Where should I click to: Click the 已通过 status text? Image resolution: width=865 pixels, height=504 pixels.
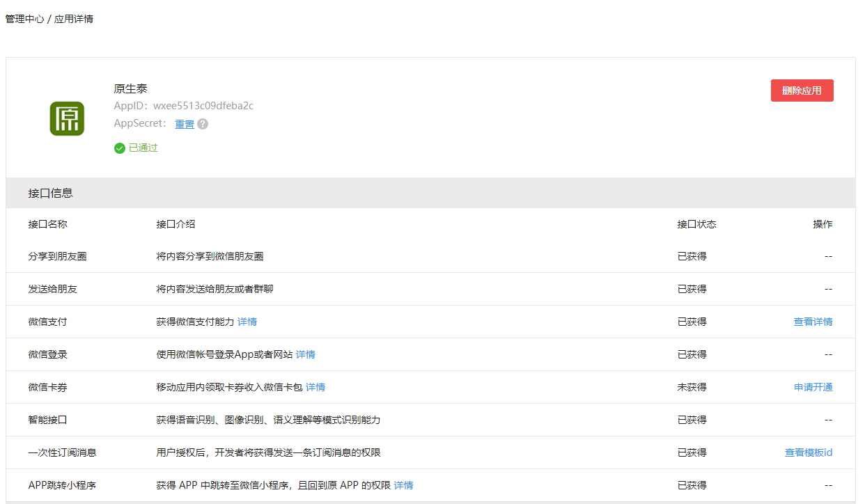click(x=143, y=148)
